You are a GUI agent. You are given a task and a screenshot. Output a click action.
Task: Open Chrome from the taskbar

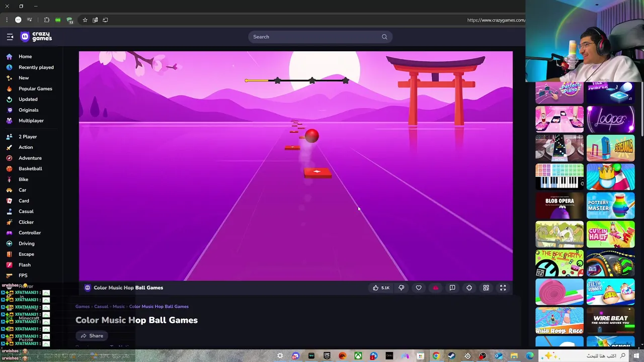(x=436, y=356)
